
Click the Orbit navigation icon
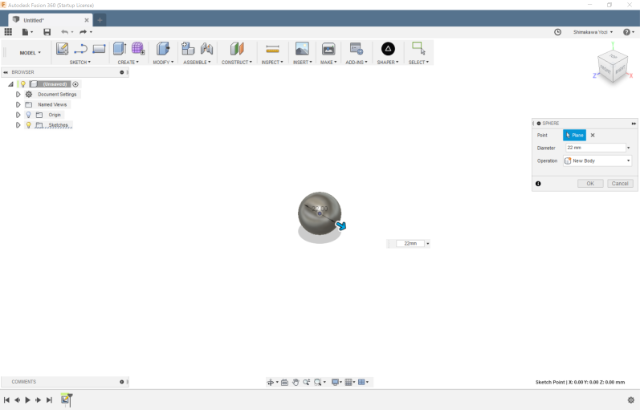[272, 382]
